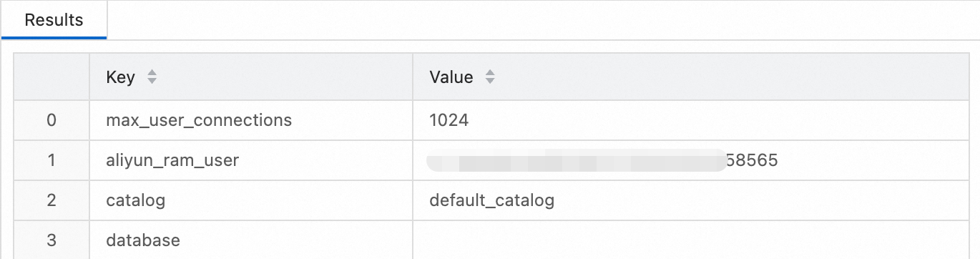Select row number 3
This screenshot has width=980, height=259.
click(52, 240)
